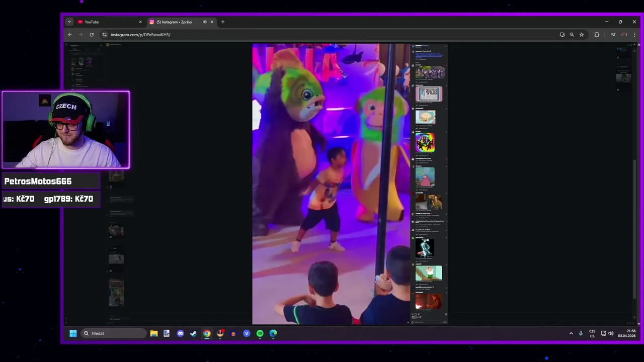Open the Patrick Star thumbnail in comments
The width and height of the screenshot is (644, 362).
pyautogui.click(x=425, y=177)
